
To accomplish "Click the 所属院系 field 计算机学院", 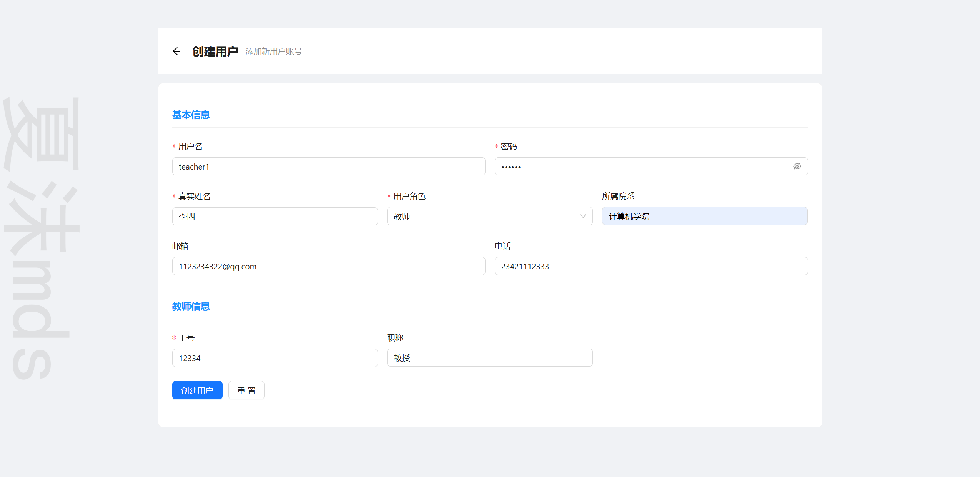I will coord(704,216).
